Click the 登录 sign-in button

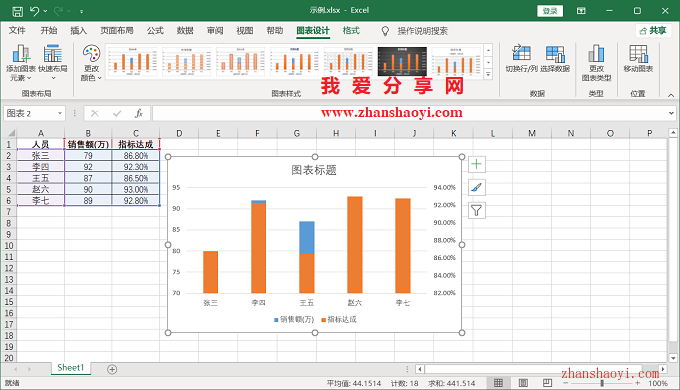tap(550, 11)
